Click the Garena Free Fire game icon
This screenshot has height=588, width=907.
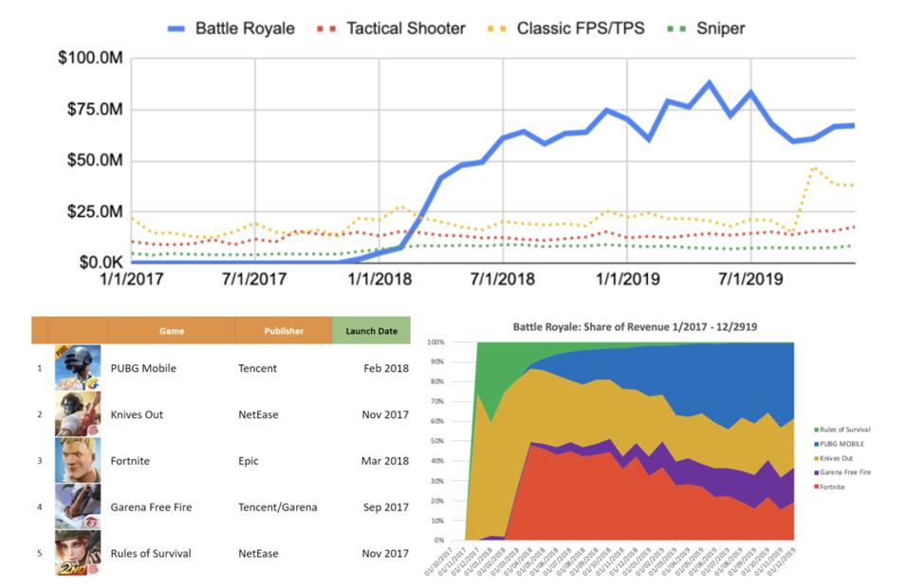tap(78, 506)
